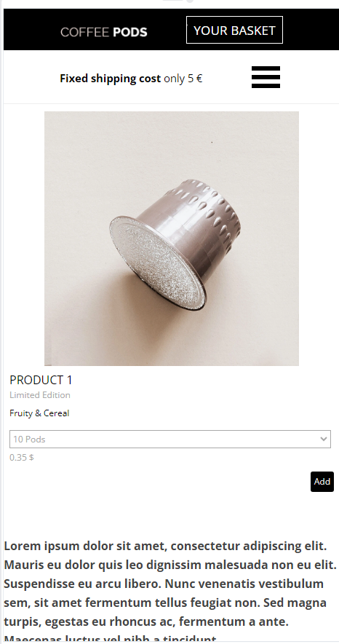This screenshot has width=339, height=644.
Task: Open the 10 Pods quantity dropdown
Action: (x=170, y=439)
